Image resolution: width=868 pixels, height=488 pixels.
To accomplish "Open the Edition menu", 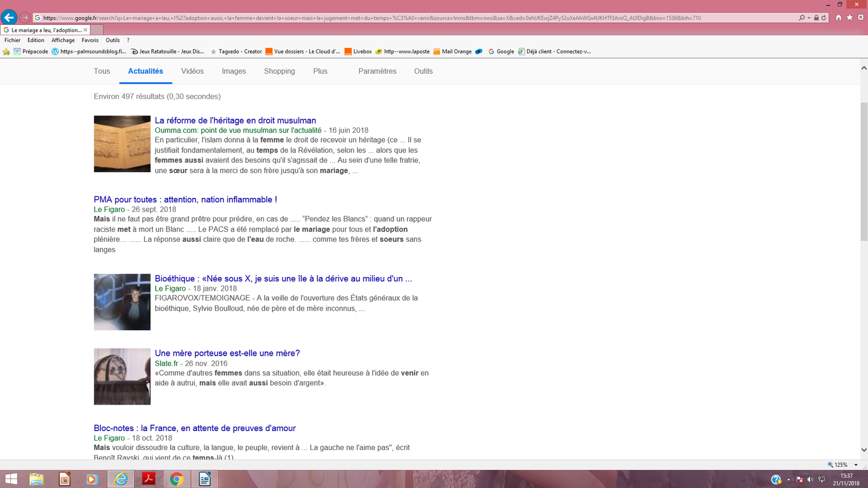I will [x=36, y=40].
